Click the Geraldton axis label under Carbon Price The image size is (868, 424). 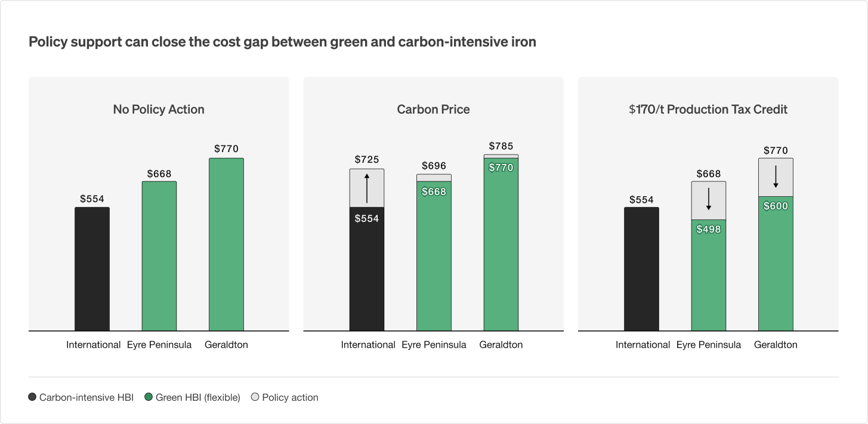click(501, 345)
